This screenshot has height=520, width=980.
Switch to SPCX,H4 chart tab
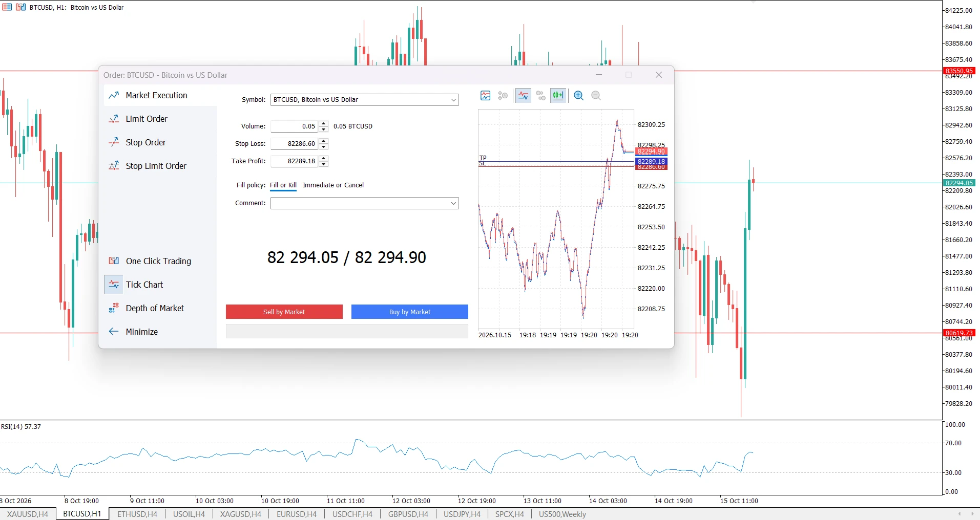(510, 514)
